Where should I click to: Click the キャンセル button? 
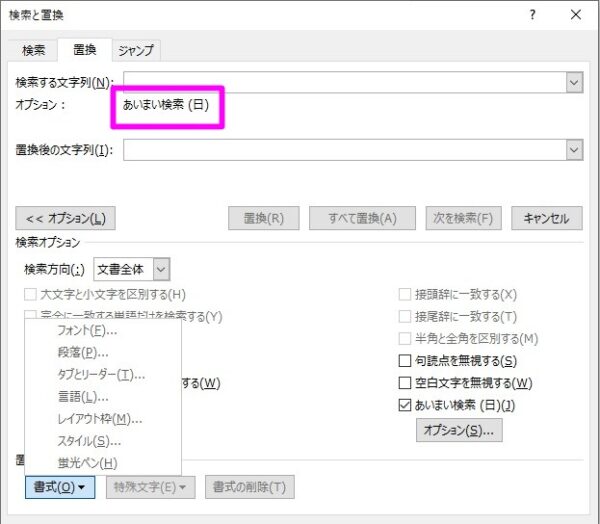tap(546, 218)
